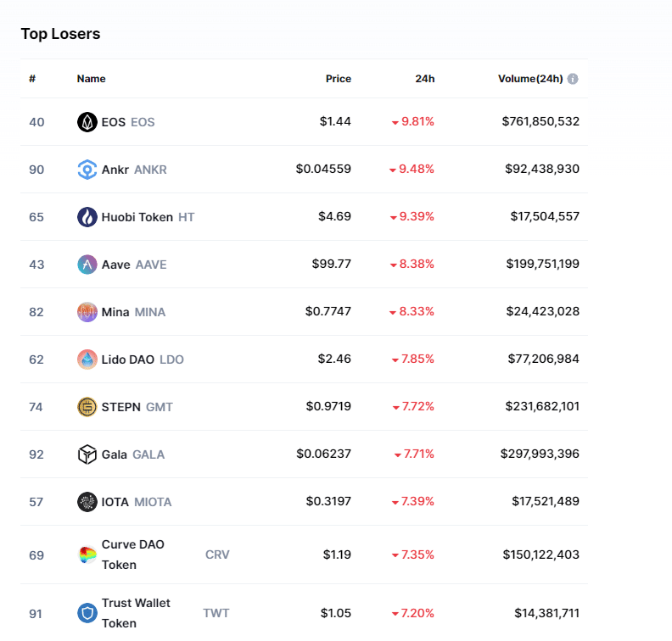
Task: Sort by Volume(24h) column header
Action: (x=529, y=79)
